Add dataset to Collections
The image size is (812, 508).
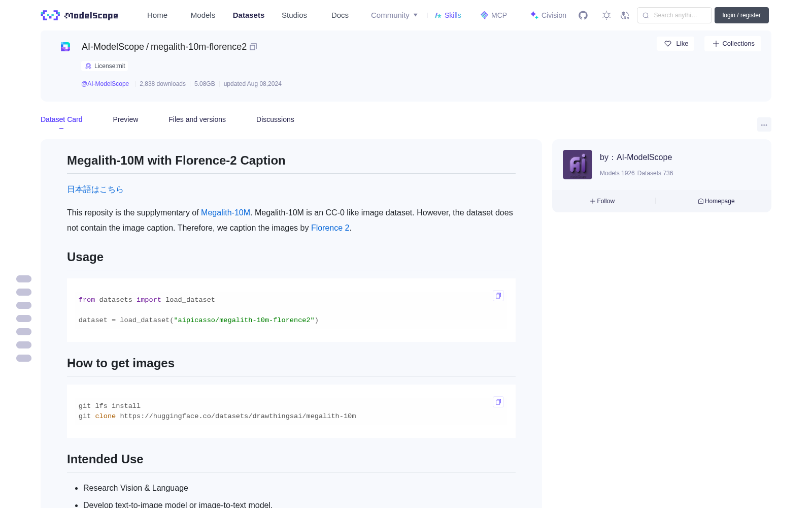pyautogui.click(x=733, y=44)
